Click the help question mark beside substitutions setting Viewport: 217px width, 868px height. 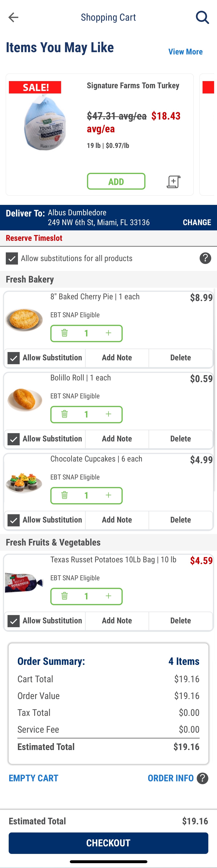tap(205, 258)
